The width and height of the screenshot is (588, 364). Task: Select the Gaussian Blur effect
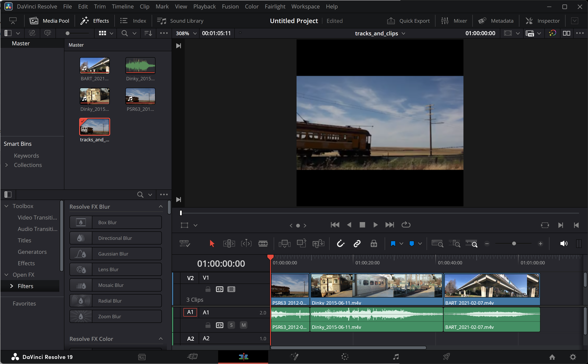point(115,254)
